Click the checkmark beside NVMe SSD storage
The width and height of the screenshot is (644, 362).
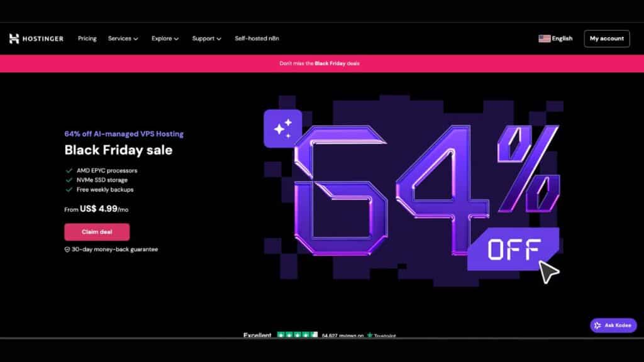point(69,180)
